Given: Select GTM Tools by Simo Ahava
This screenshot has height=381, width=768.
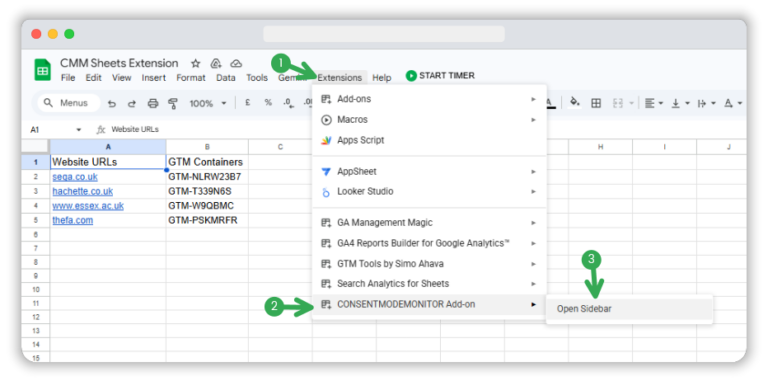Looking at the screenshot, I should [x=429, y=264].
